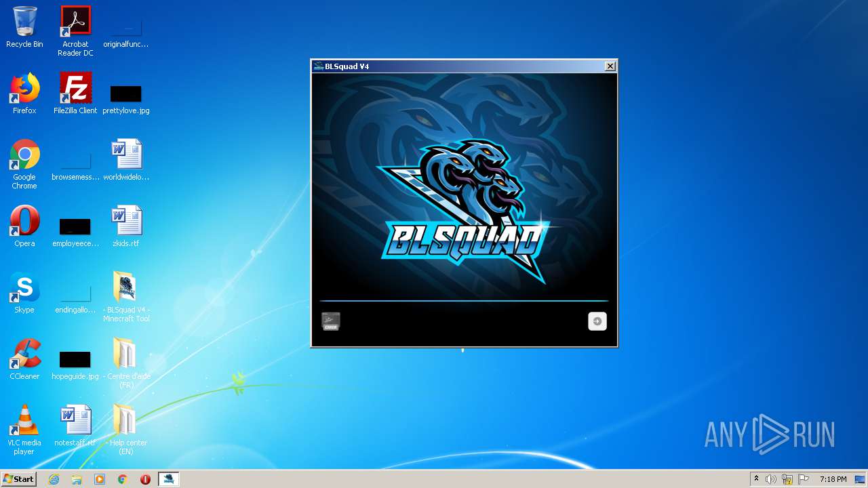Image resolution: width=868 pixels, height=488 pixels.
Task: Click the BLSquad hydra logo image
Action: [465, 210]
